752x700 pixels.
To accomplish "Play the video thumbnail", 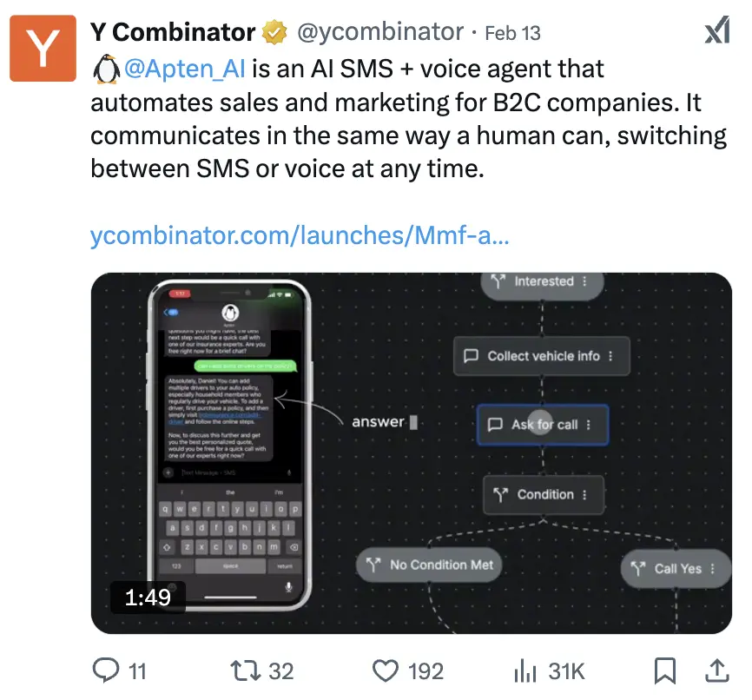I will point(411,452).
